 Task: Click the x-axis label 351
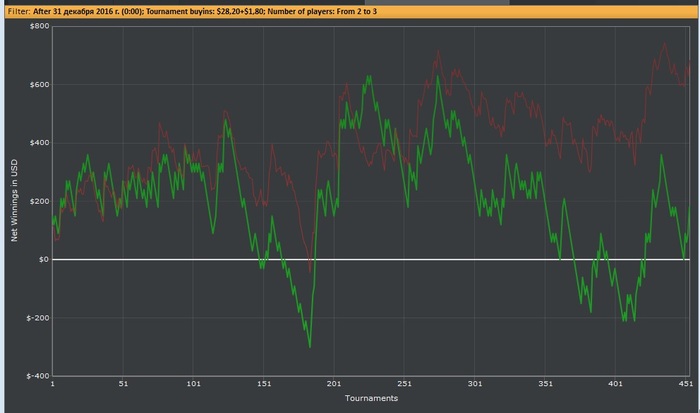click(x=545, y=384)
